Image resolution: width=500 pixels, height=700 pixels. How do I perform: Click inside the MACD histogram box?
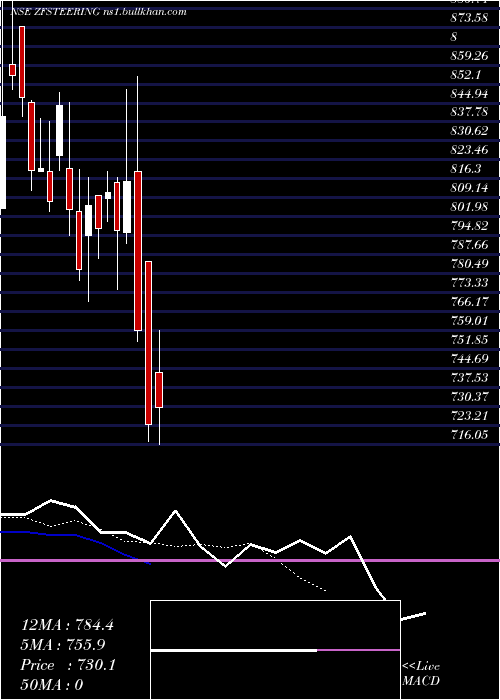275,650
